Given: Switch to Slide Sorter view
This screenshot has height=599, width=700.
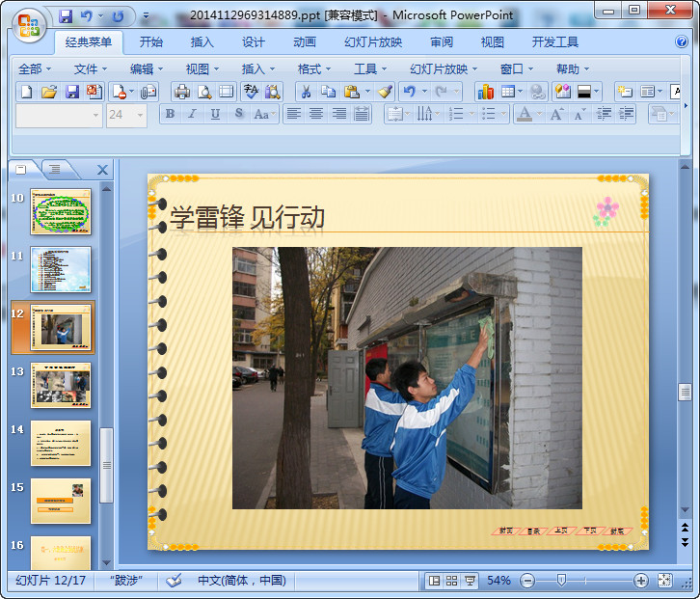Looking at the screenshot, I should pyautogui.click(x=452, y=581).
